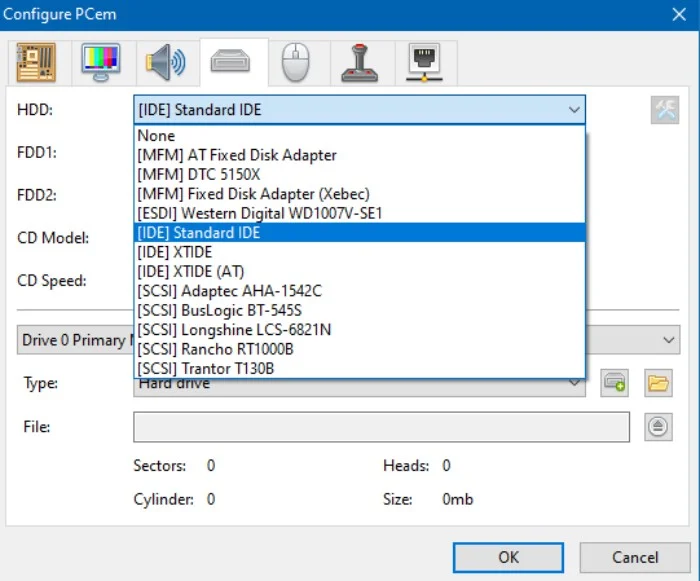Select the mouse settings tab
Viewport: 700px width, 581px height.
coord(295,63)
